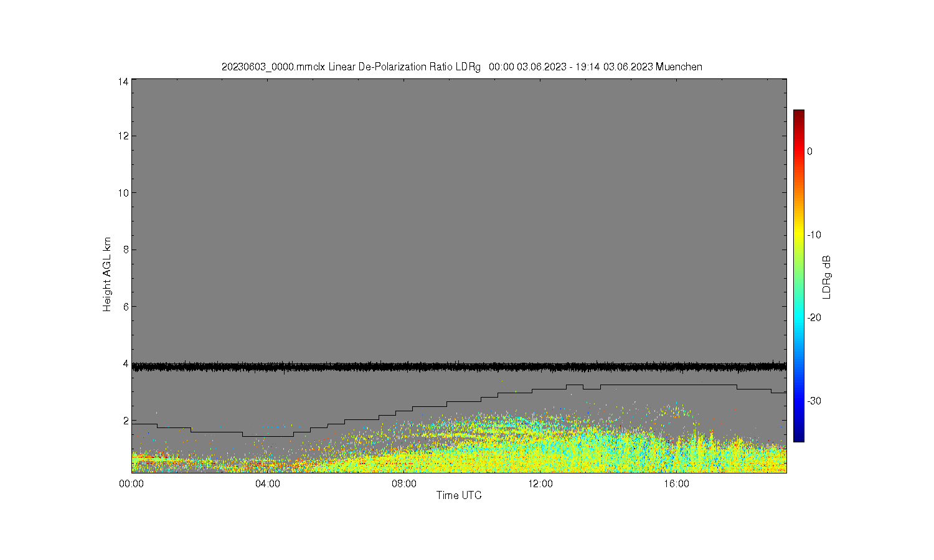Click the LDRg color scale bar

[798, 276]
